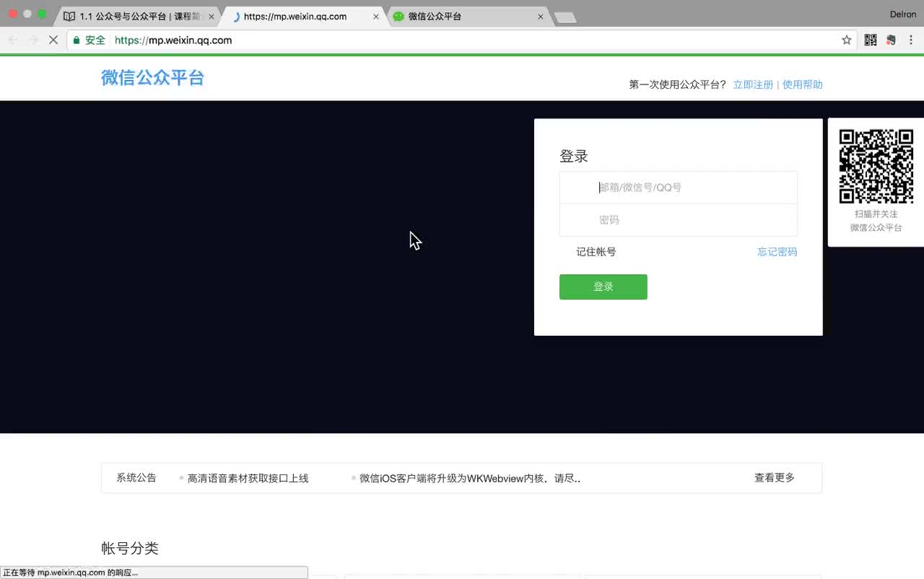Toggle 记住帐号 option

tap(596, 252)
